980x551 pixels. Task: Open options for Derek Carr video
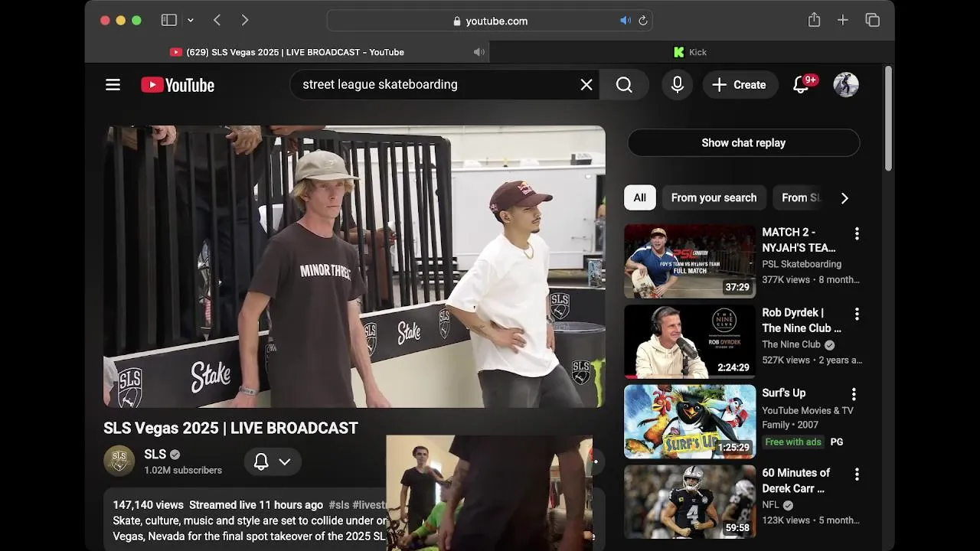coord(857,474)
